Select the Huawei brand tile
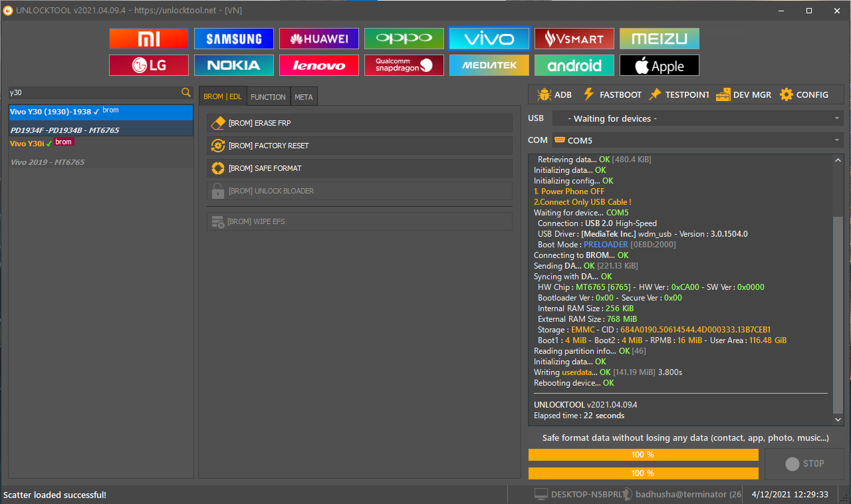 (319, 39)
